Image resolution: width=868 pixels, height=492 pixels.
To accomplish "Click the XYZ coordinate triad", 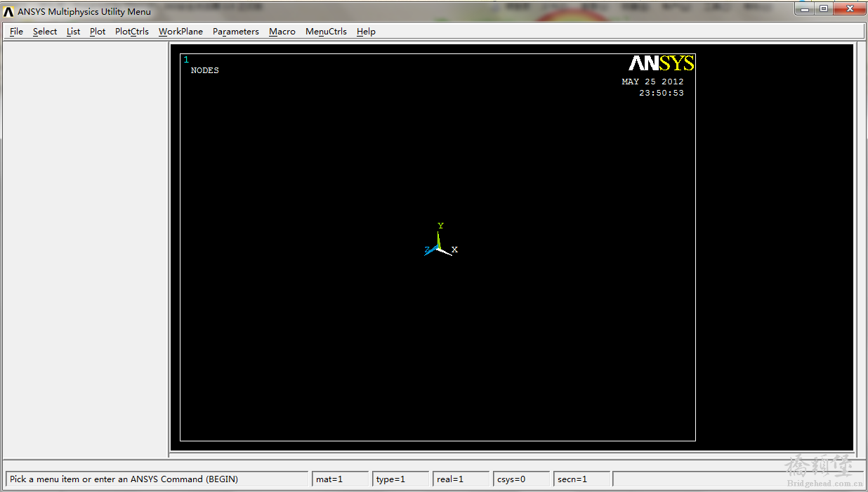I will click(440, 240).
